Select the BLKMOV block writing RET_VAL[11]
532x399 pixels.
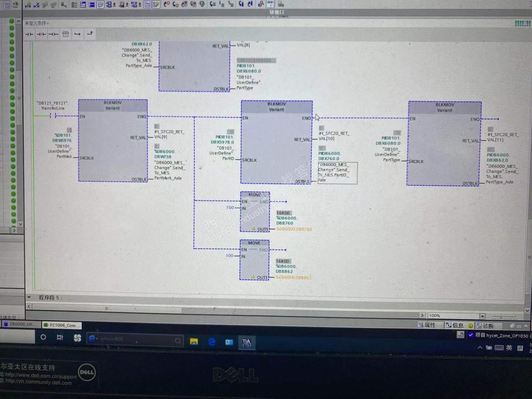[x=444, y=143]
